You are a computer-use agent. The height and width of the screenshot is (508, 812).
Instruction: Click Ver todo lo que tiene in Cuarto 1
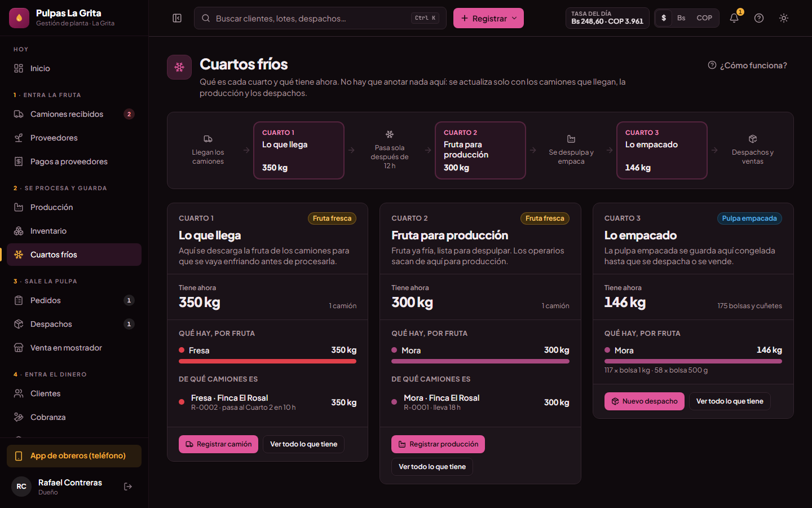[x=303, y=444]
